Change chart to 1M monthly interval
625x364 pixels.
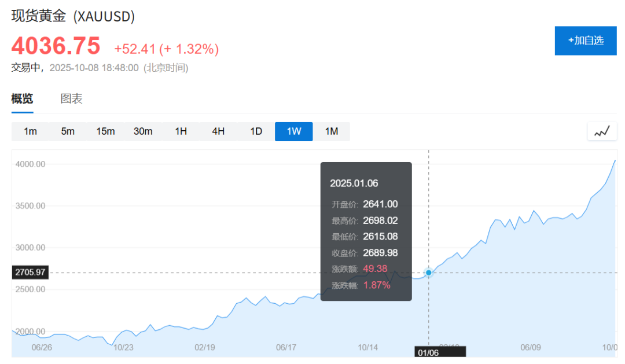(x=332, y=131)
